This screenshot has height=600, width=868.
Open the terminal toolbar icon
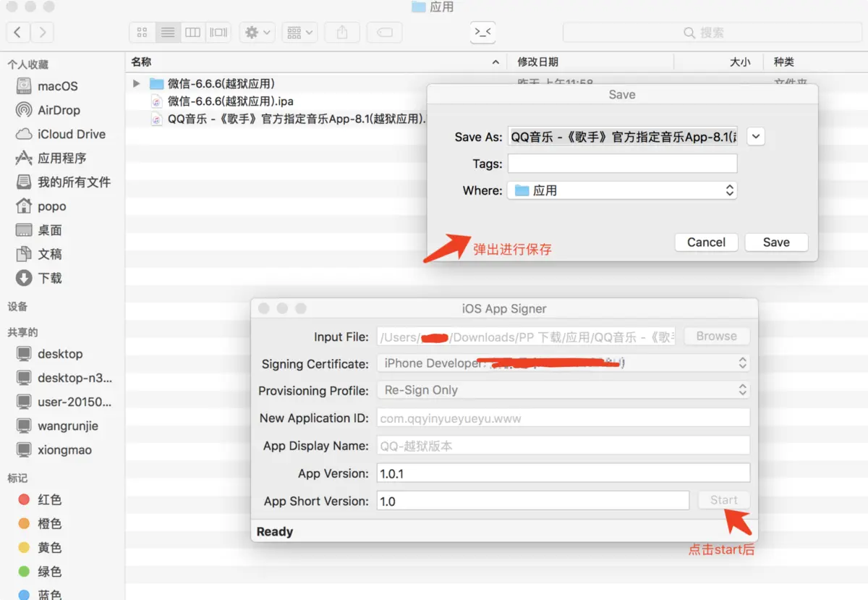point(482,32)
